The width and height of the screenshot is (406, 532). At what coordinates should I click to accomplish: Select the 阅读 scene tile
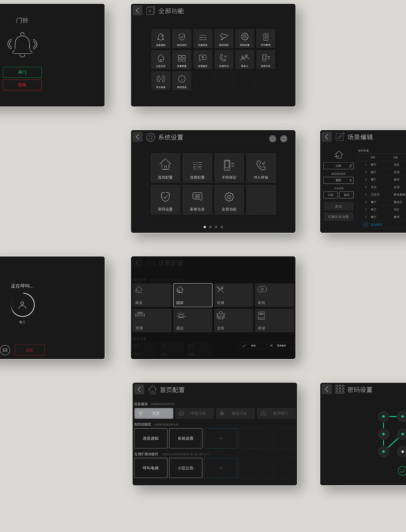point(275,320)
